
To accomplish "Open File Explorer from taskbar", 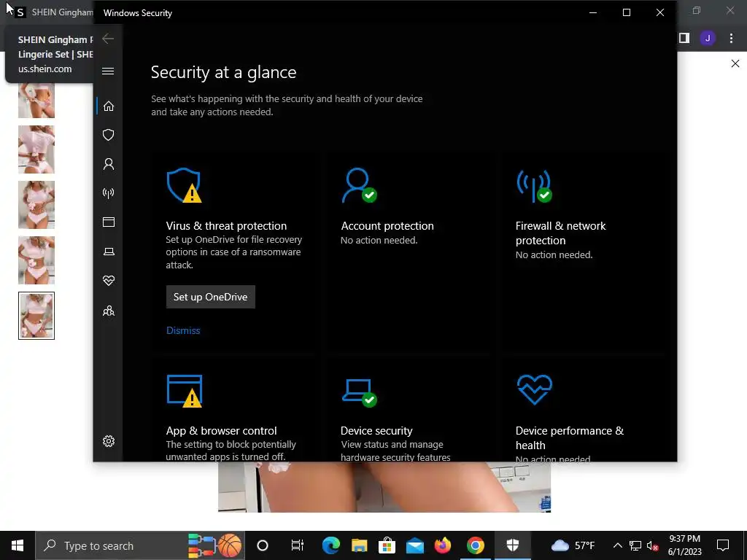I will coord(359,545).
